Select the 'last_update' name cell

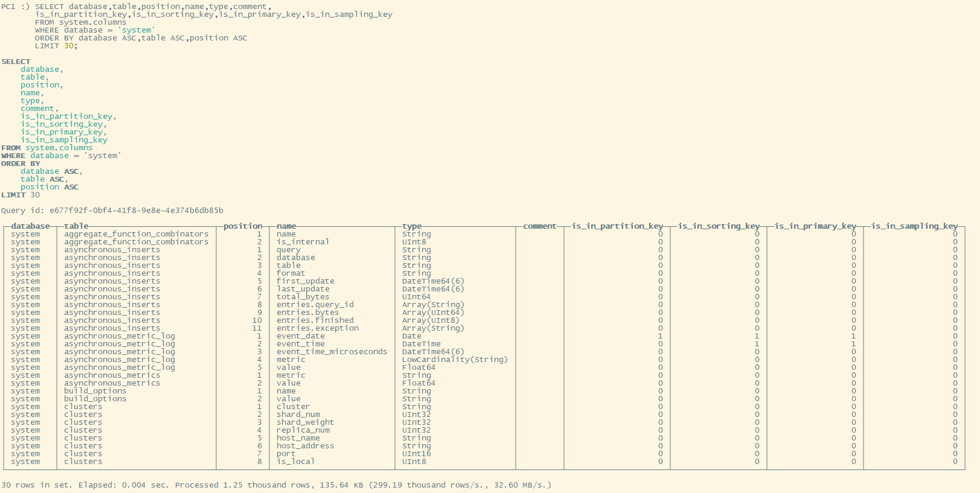coord(303,289)
